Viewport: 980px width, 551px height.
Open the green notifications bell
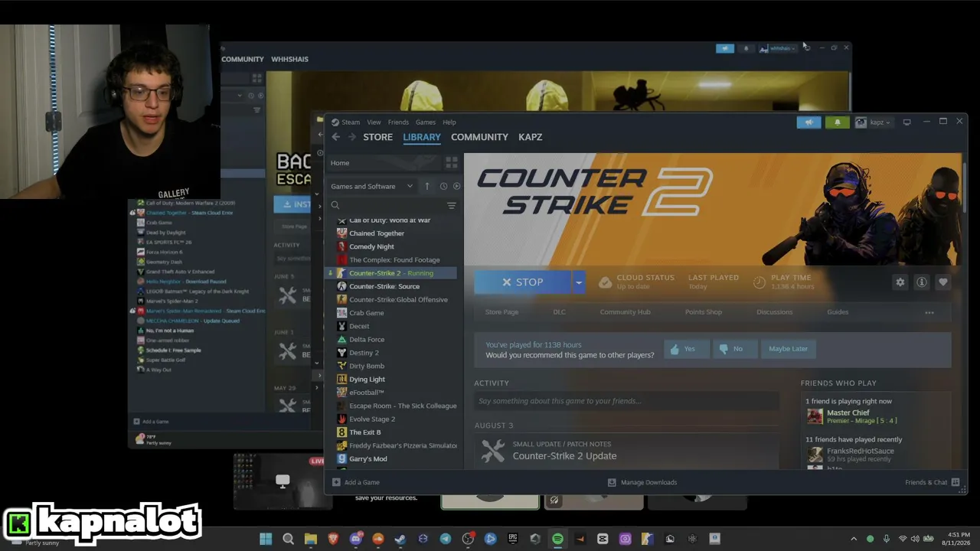(837, 122)
